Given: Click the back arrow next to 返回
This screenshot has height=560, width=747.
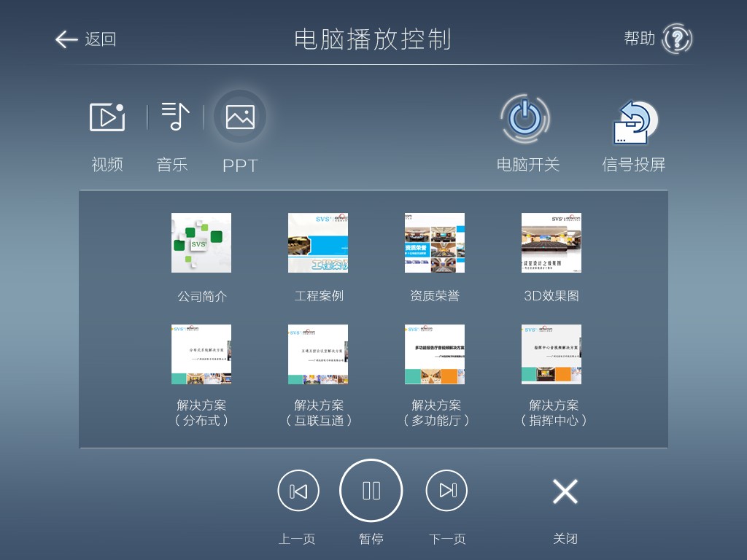Looking at the screenshot, I should (x=66, y=40).
